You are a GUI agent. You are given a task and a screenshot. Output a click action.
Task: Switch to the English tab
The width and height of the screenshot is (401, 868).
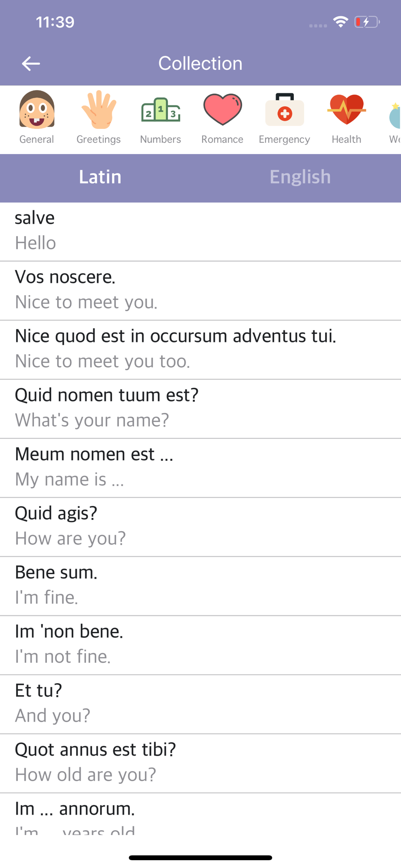[x=300, y=178]
